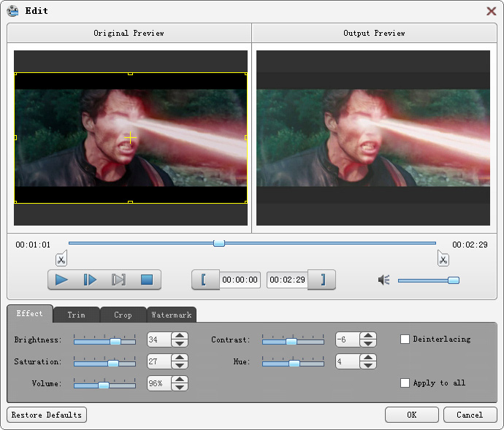
Task: Set trim start with left bracket button
Action: [x=206, y=280]
